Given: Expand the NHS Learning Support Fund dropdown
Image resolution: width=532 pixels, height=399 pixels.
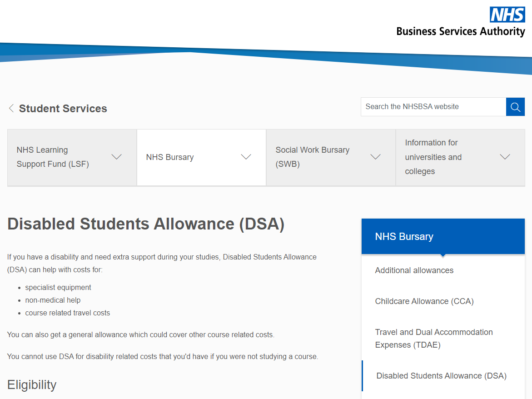Looking at the screenshot, I should tap(117, 157).
